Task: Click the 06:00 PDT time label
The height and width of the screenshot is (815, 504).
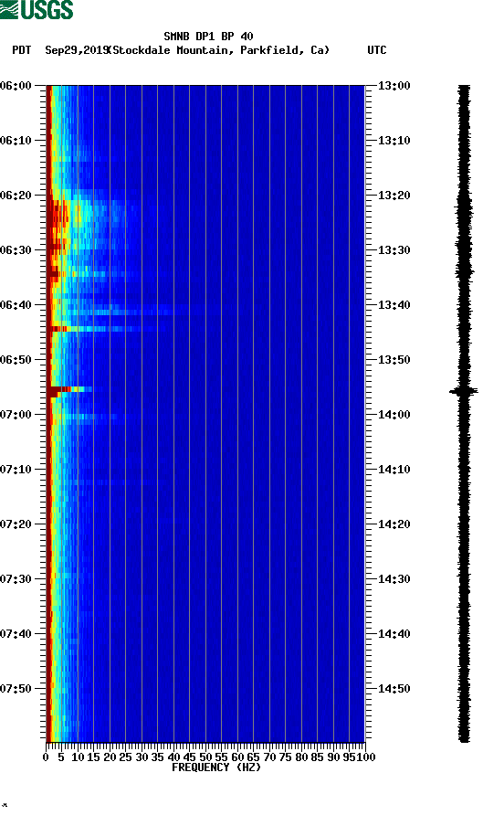Action: coord(16,85)
